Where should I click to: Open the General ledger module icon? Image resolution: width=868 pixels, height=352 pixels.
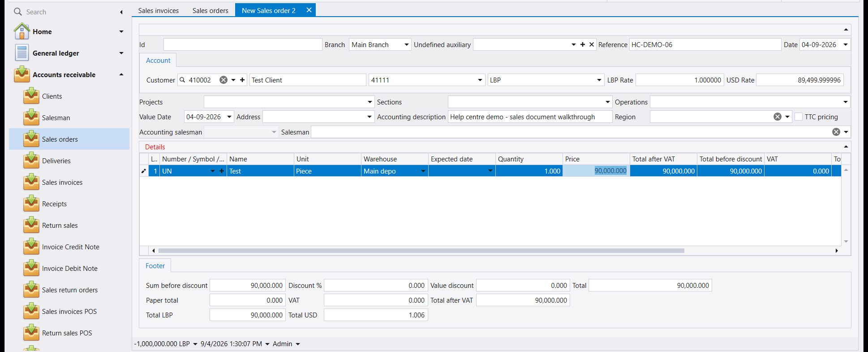21,53
